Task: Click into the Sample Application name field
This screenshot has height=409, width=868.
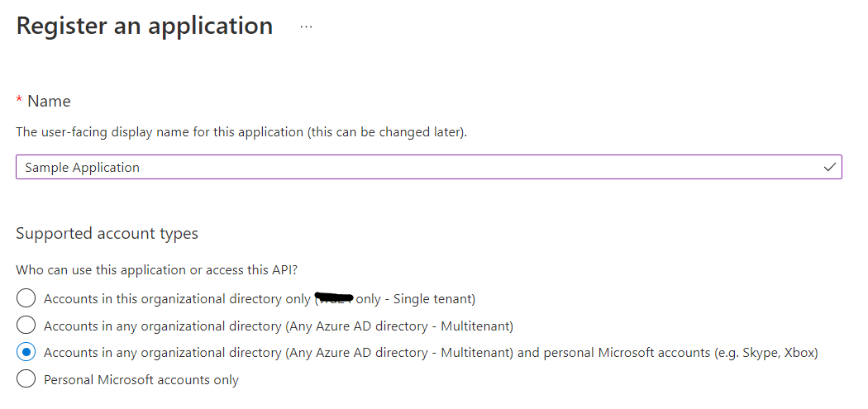Action: 413,167
